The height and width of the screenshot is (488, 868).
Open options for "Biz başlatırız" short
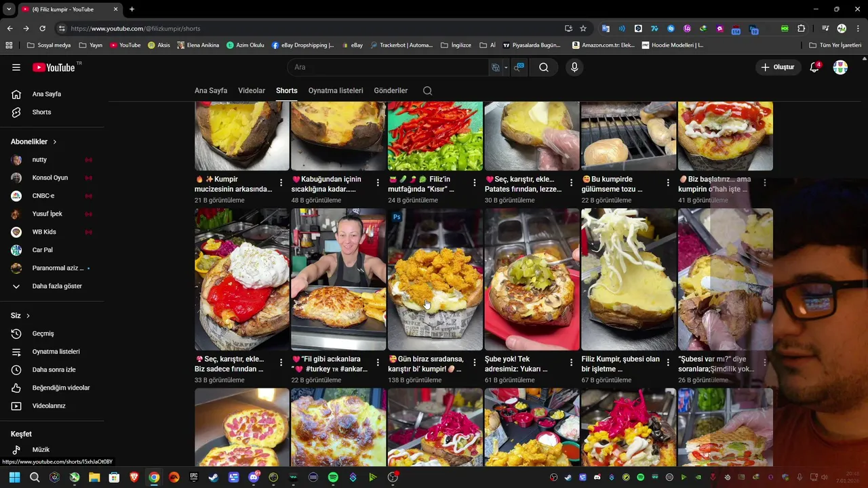coord(764,183)
